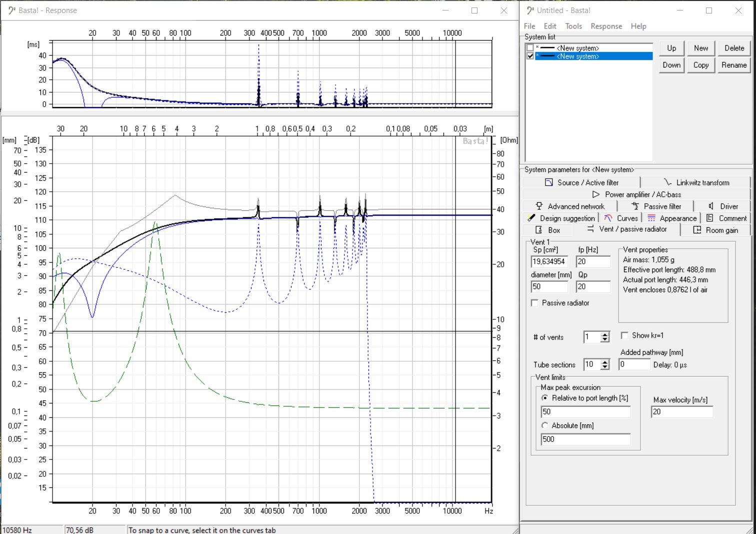The width and height of the screenshot is (756, 534).
Task: Open the Curves tab
Action: tap(621, 218)
